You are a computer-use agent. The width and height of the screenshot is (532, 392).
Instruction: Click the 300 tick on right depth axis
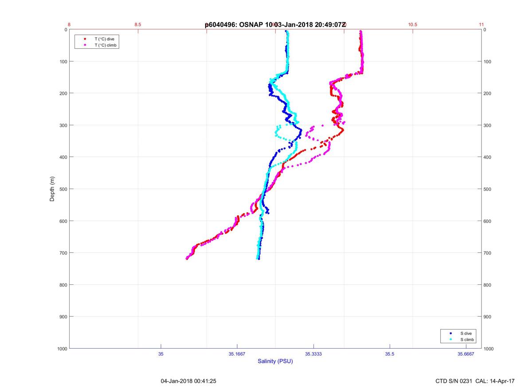tap(488, 125)
